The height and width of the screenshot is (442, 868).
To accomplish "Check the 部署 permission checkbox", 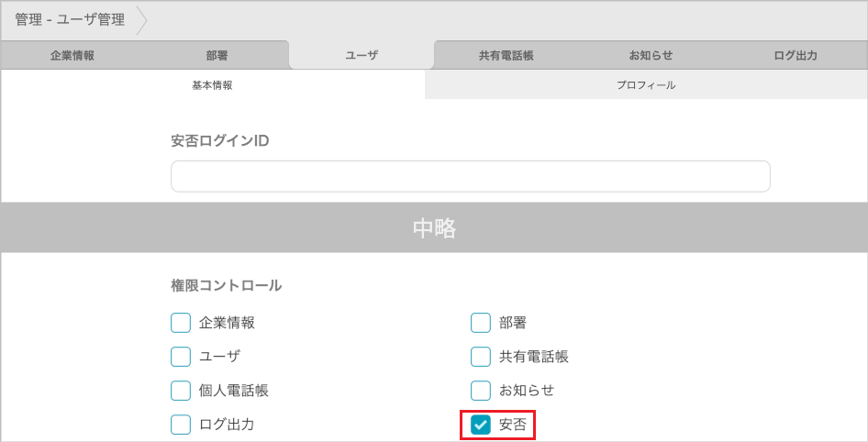I will tap(481, 323).
